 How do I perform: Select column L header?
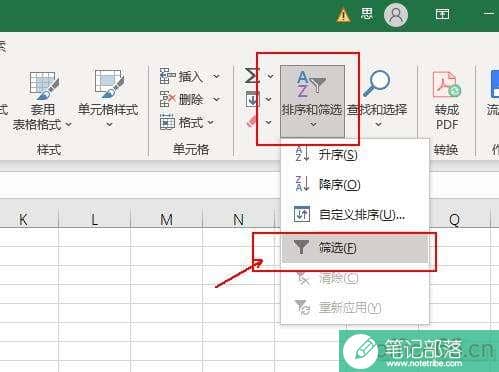click(x=95, y=219)
